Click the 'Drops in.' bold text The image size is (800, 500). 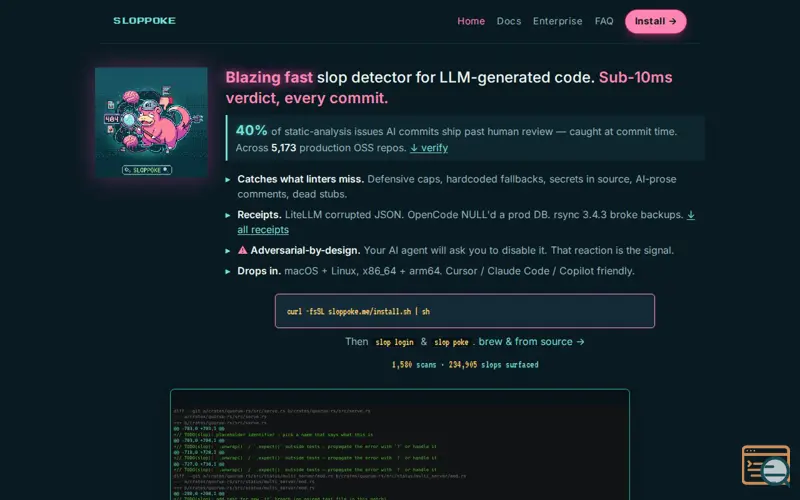click(259, 271)
